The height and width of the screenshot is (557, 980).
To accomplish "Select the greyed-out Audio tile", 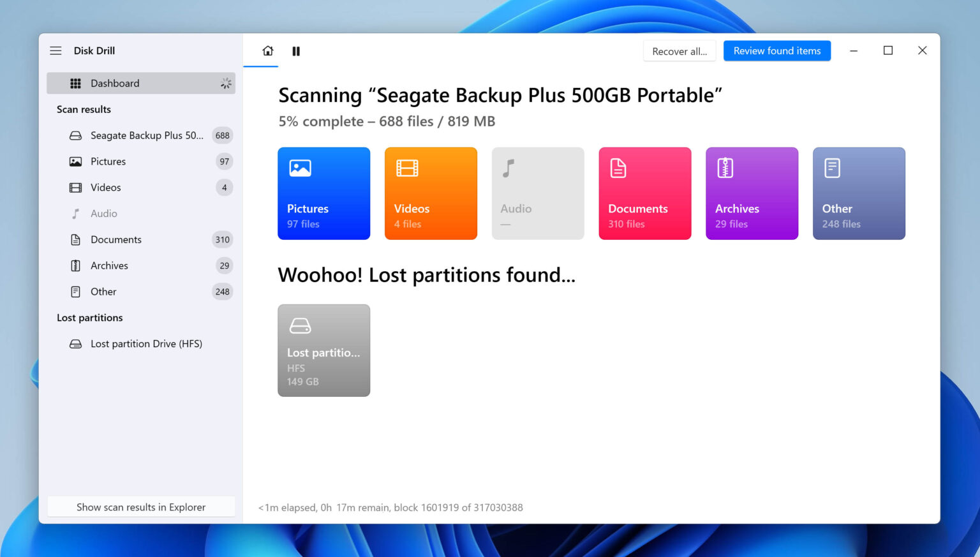I will (x=538, y=193).
